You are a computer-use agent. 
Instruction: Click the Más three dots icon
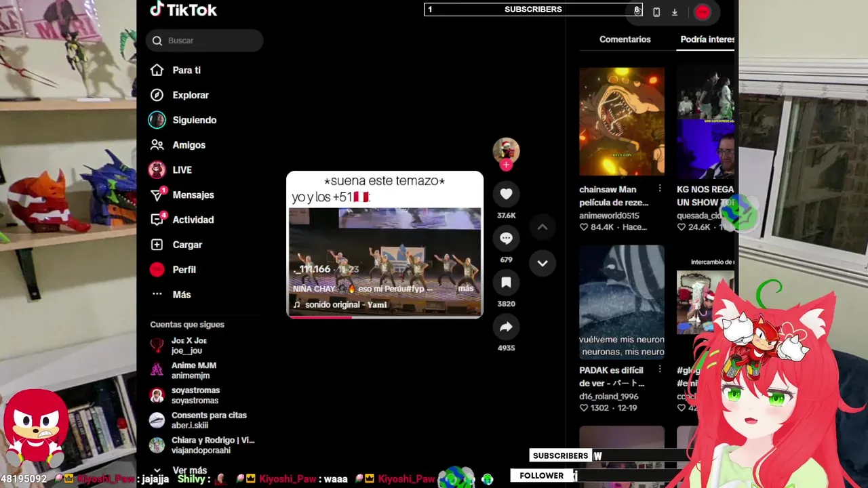click(x=157, y=295)
